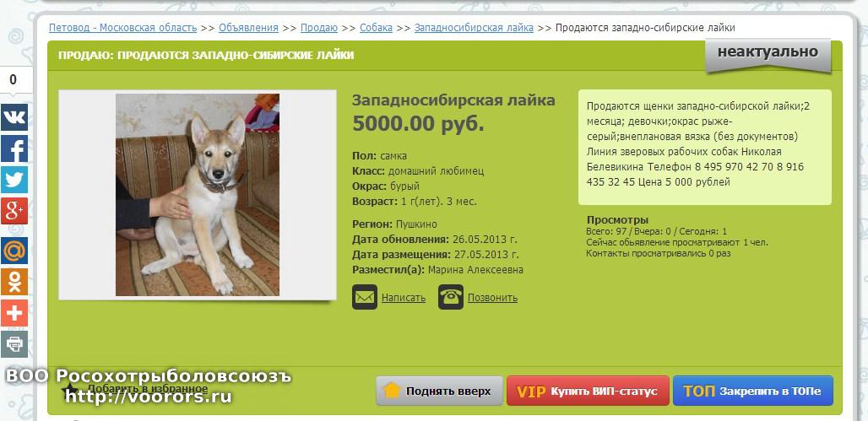Share via the Mail.ru @ icon

click(14, 251)
